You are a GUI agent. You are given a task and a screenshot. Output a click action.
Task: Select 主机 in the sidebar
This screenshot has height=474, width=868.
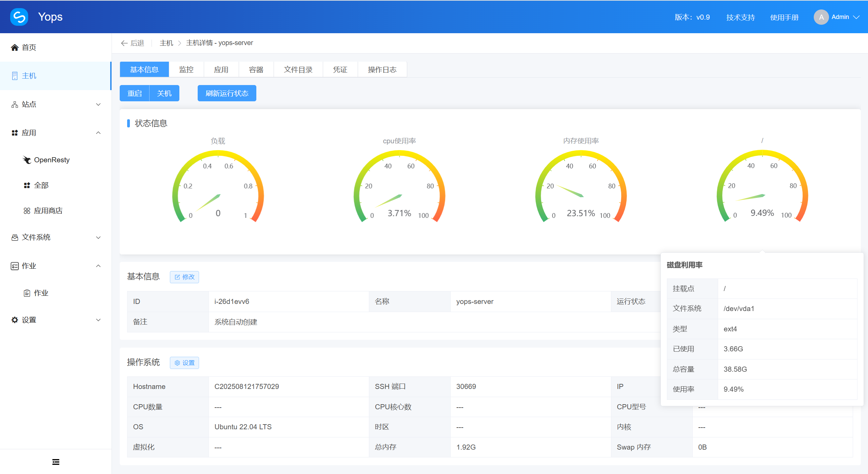56,76
